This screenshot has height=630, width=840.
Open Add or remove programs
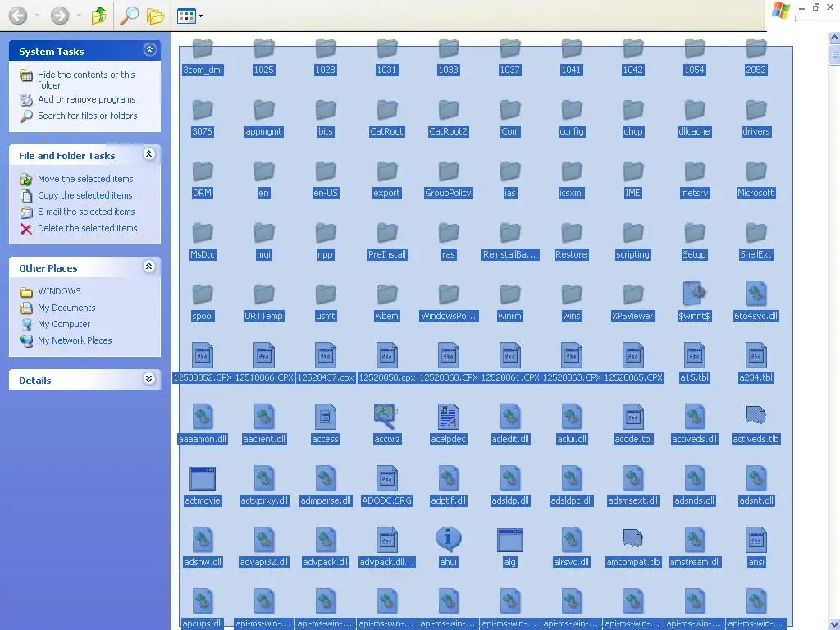pyautogui.click(x=86, y=99)
